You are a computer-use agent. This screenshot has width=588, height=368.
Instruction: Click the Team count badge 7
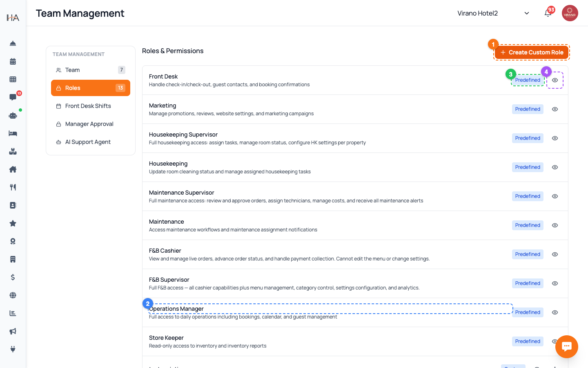(x=122, y=70)
